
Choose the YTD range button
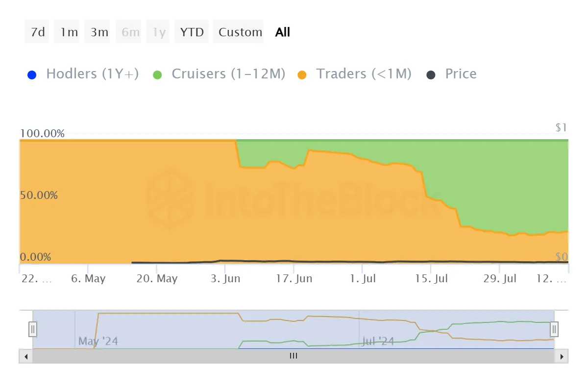(192, 32)
